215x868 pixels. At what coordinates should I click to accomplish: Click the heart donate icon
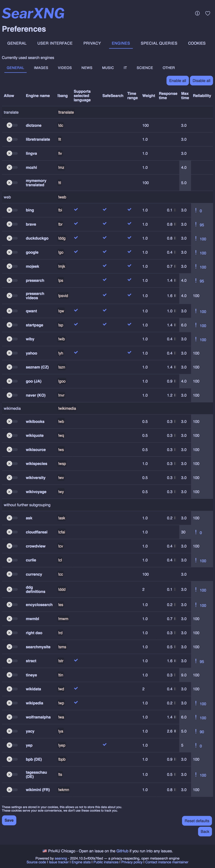click(208, 13)
